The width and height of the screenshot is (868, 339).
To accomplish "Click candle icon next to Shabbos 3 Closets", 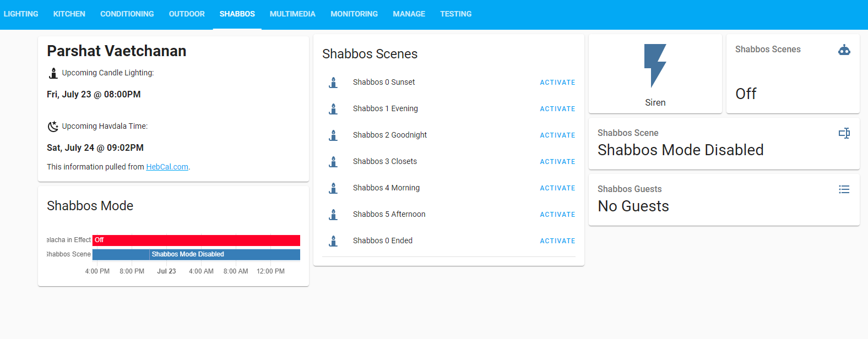I will click(333, 162).
